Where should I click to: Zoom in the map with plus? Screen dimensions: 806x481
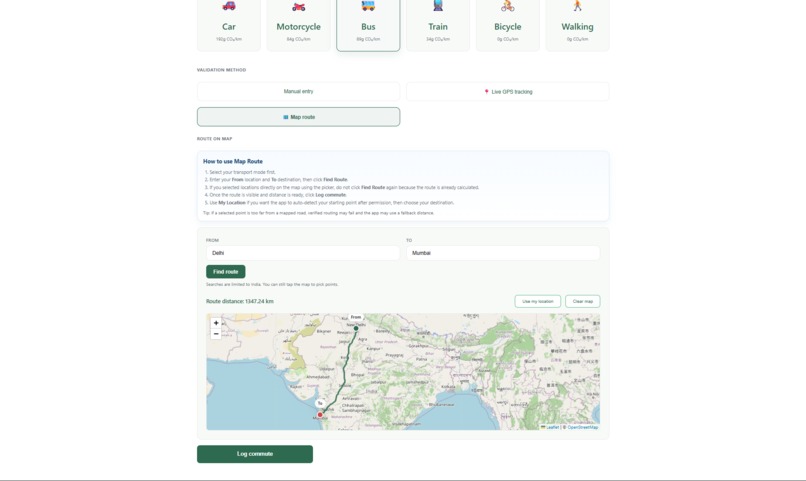(216, 323)
